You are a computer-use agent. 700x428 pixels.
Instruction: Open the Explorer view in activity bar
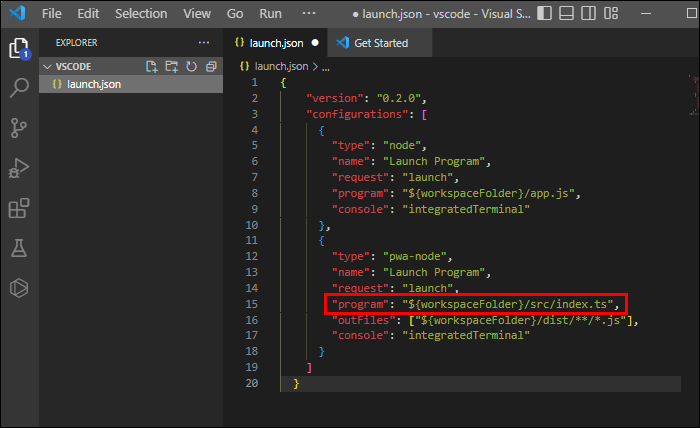(18, 49)
